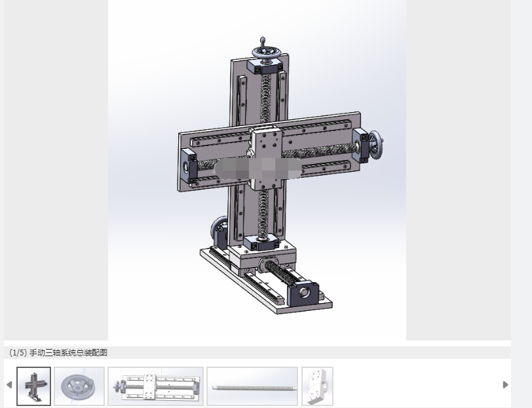Open the slider block thumbnail
Screen dimensions: 532x408
coord(317,386)
